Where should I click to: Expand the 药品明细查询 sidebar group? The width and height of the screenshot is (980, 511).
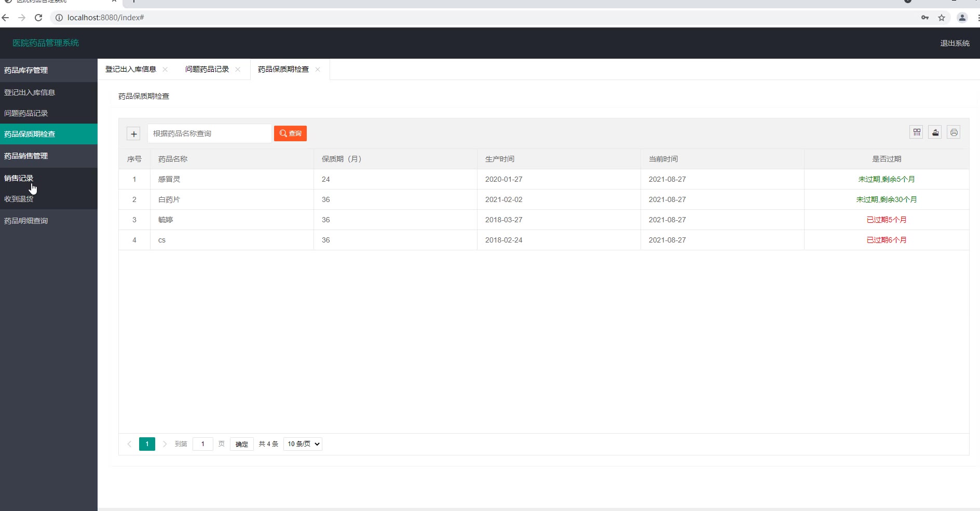[49, 221]
